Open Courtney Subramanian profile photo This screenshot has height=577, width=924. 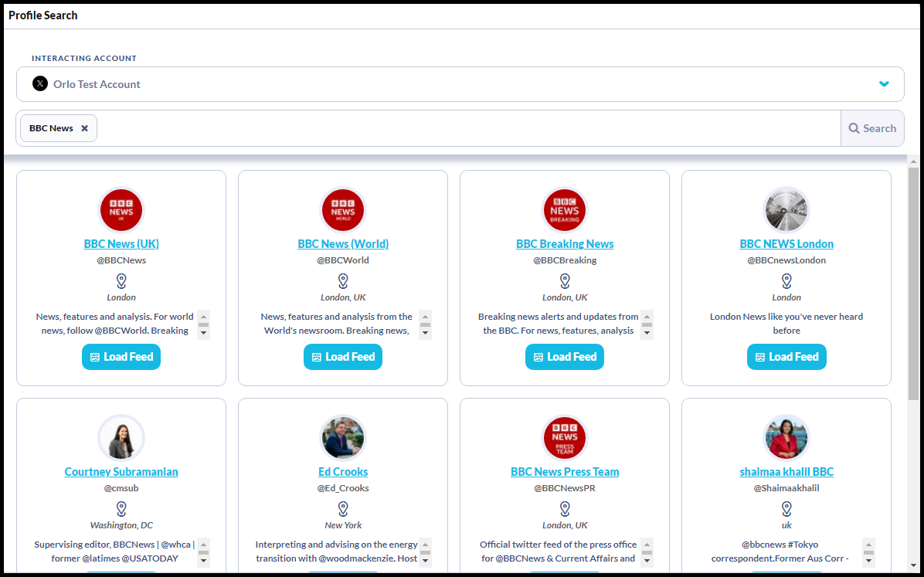click(x=121, y=438)
